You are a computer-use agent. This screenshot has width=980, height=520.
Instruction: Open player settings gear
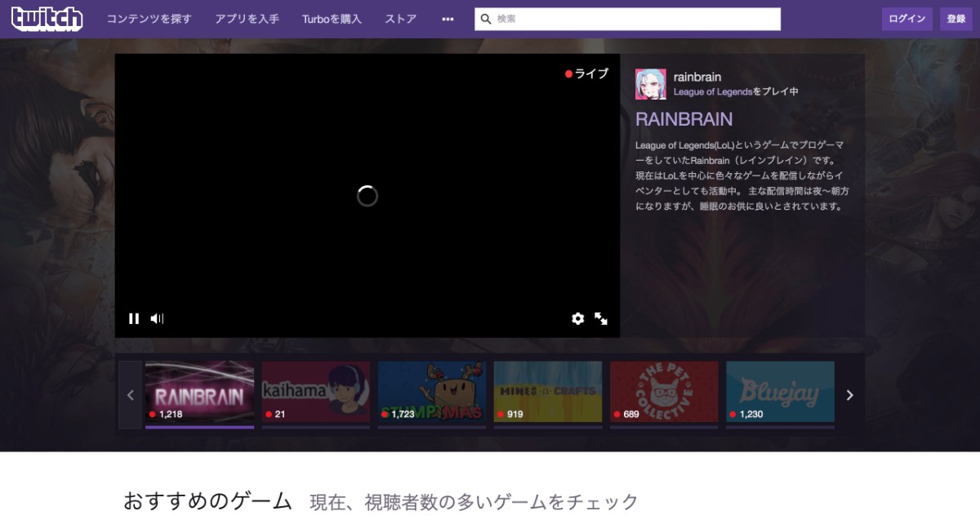[x=578, y=318]
